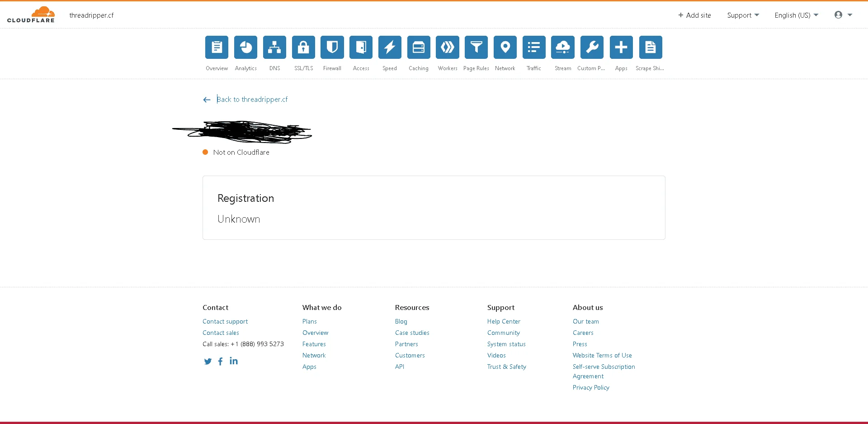Click Back to threadripper.cf link
The height and width of the screenshot is (424, 868).
point(252,99)
